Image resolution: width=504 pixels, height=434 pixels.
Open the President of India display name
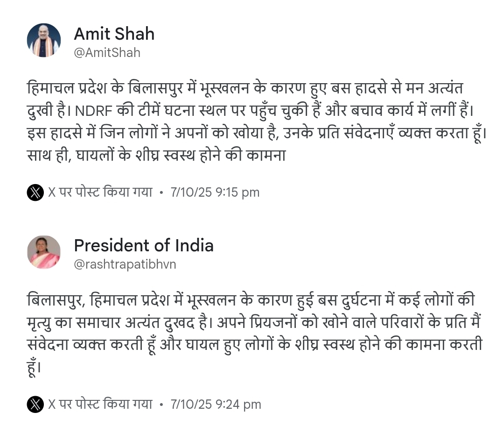coord(144,245)
